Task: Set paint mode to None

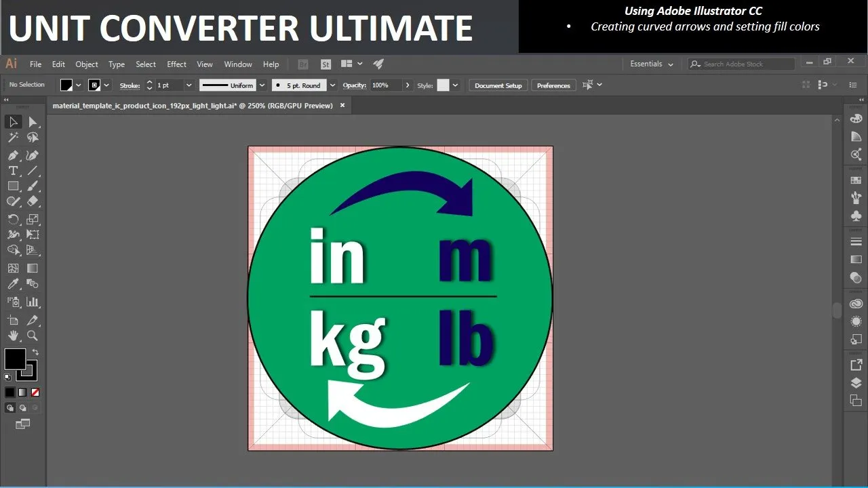Action: (x=35, y=392)
